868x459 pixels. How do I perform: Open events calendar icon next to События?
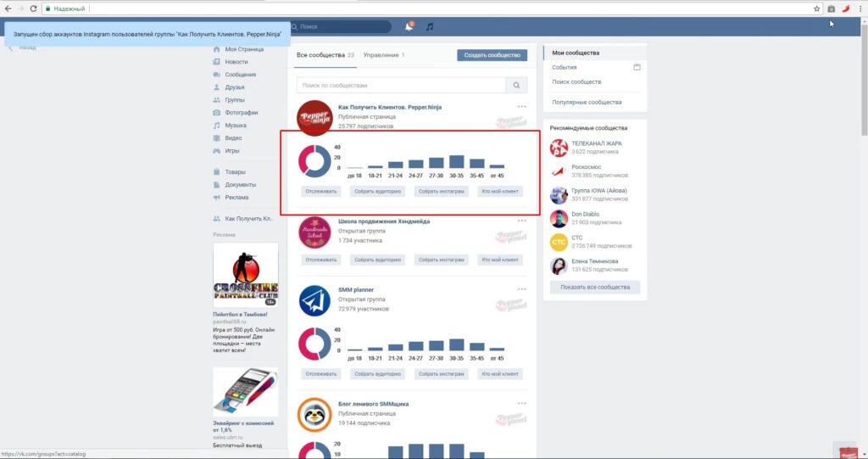tap(637, 67)
